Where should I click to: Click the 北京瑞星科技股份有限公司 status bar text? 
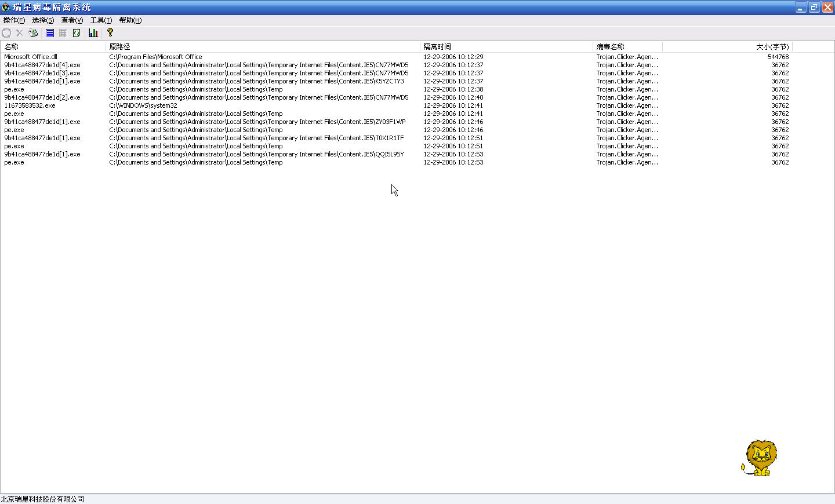point(42,499)
